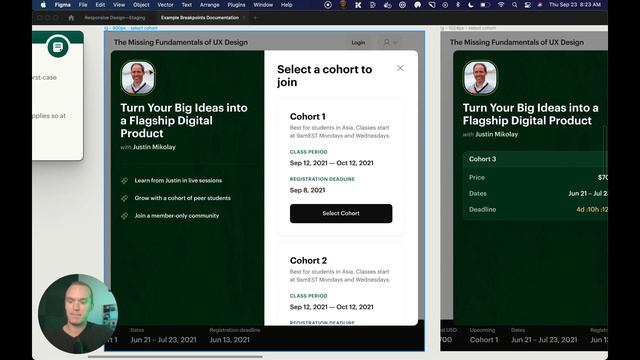
Task: Open the user account dropdown
Action: click(x=390, y=42)
